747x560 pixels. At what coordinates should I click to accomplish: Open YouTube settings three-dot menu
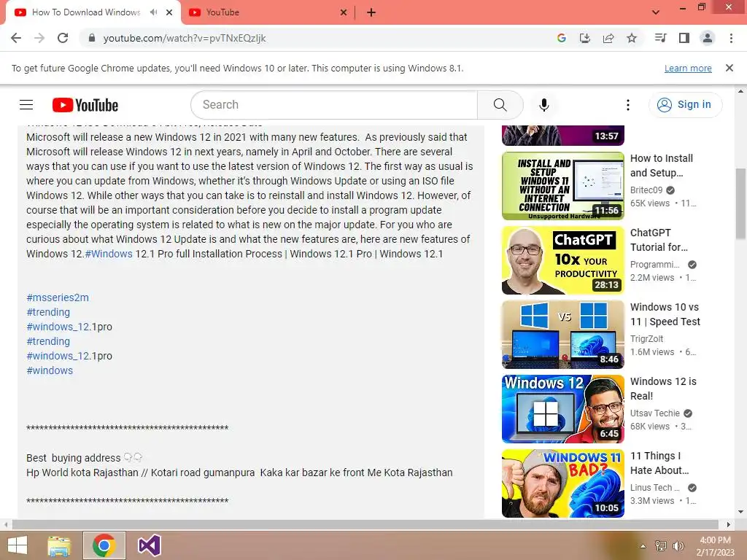[x=628, y=105]
